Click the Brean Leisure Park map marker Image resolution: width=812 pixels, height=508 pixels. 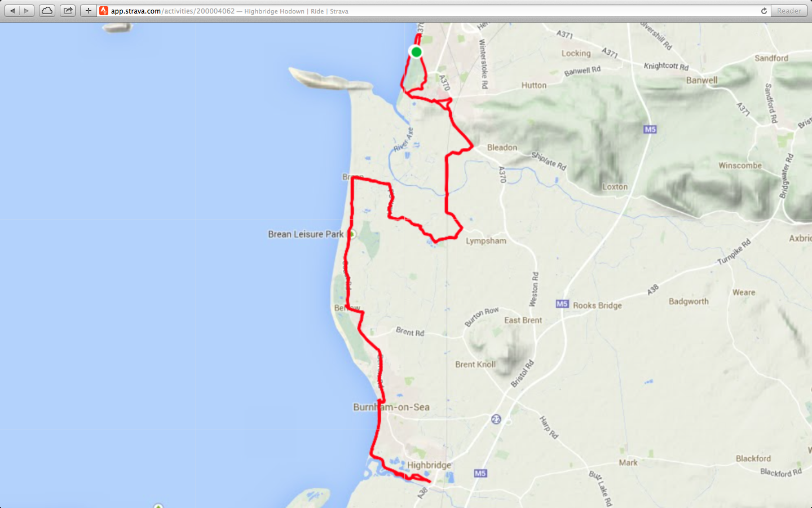pos(352,234)
